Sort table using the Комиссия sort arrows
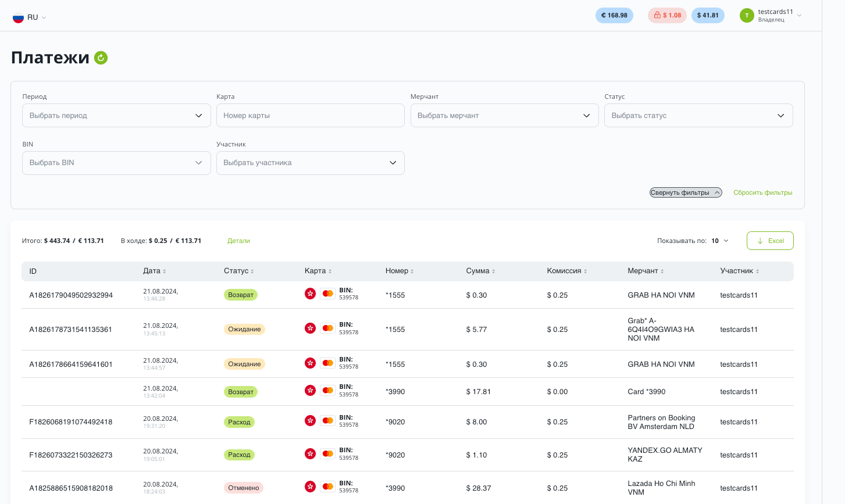The width and height of the screenshot is (845, 504). [586, 271]
